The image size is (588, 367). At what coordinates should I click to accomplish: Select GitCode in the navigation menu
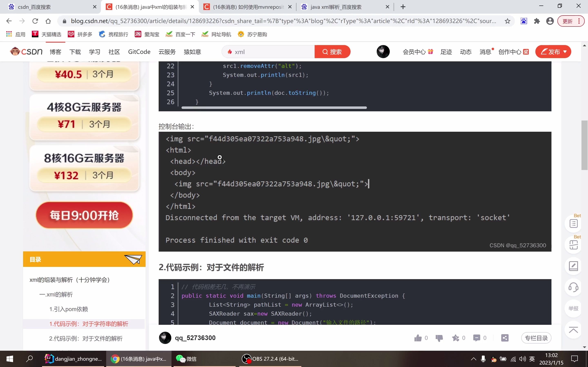pyautogui.click(x=139, y=51)
